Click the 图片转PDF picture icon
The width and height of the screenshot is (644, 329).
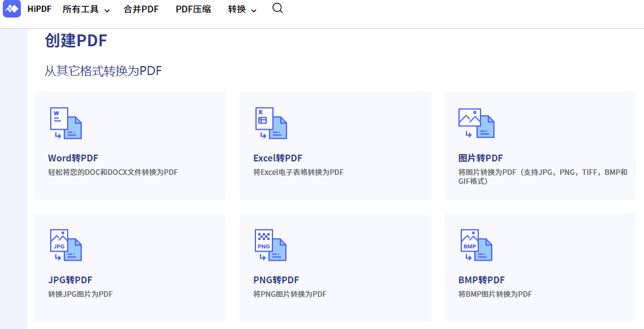pyautogui.click(x=476, y=123)
